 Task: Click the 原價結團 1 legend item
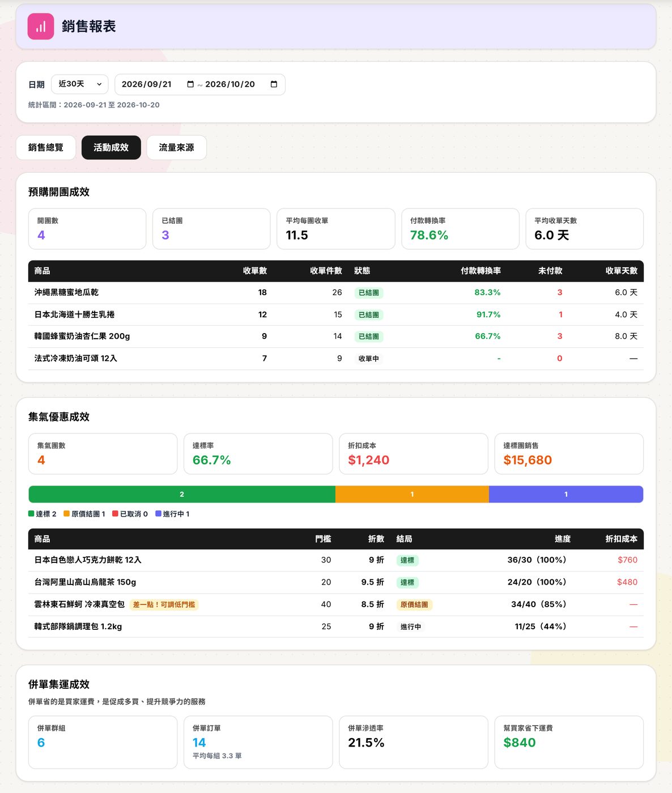(84, 514)
